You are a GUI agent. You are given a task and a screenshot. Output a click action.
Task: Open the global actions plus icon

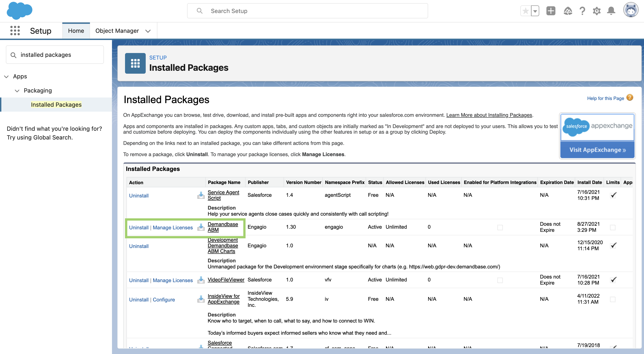(x=551, y=11)
